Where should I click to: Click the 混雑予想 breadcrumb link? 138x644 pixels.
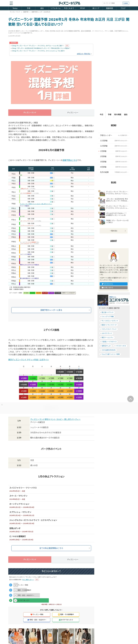26,12
